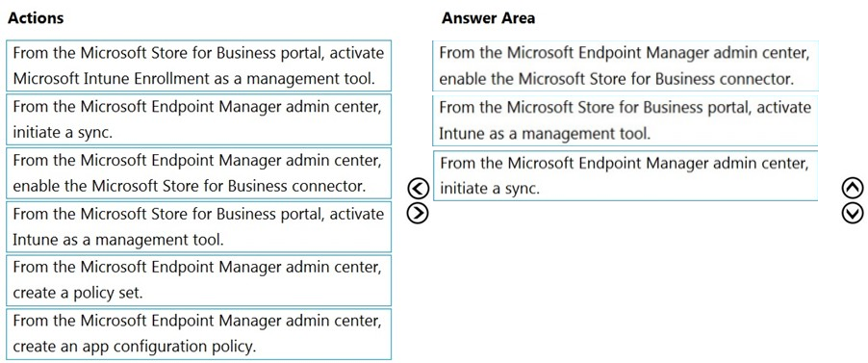Click the move-up circular arrow icon
Image resolution: width=868 pixels, height=363 pixels.
click(853, 190)
